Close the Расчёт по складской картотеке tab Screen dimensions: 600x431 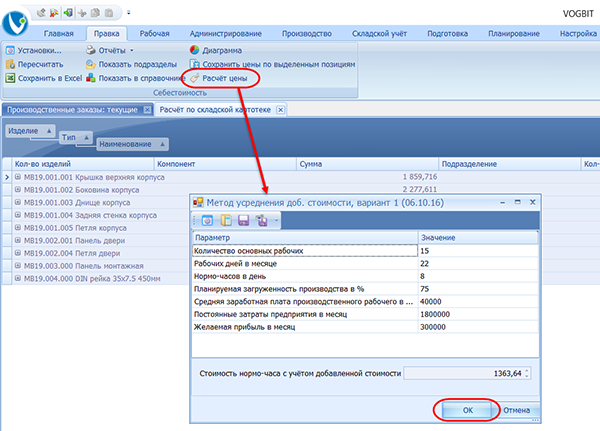point(280,110)
